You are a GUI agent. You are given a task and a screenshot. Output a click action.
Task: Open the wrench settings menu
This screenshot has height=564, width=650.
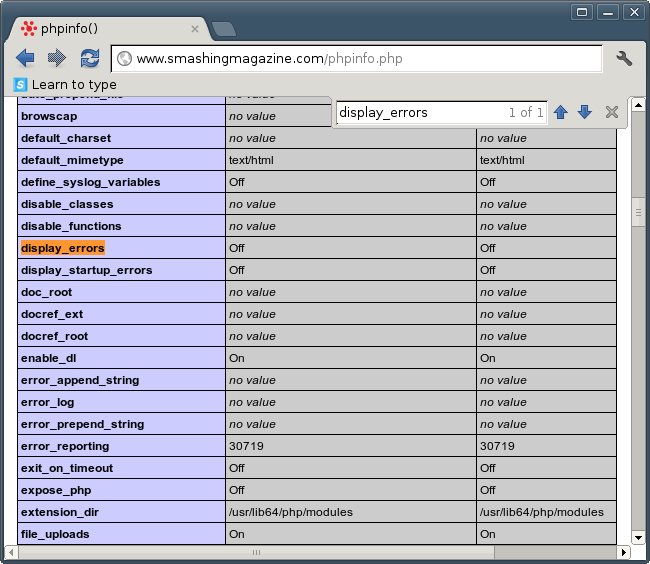click(x=624, y=58)
